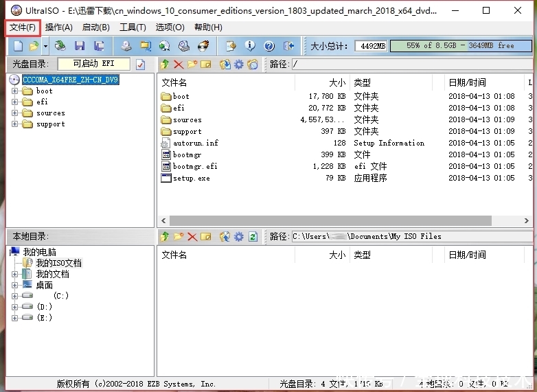Image resolution: width=537 pixels, height=392 pixels.
Task: Open the 启动(B) menu
Action: coord(96,27)
